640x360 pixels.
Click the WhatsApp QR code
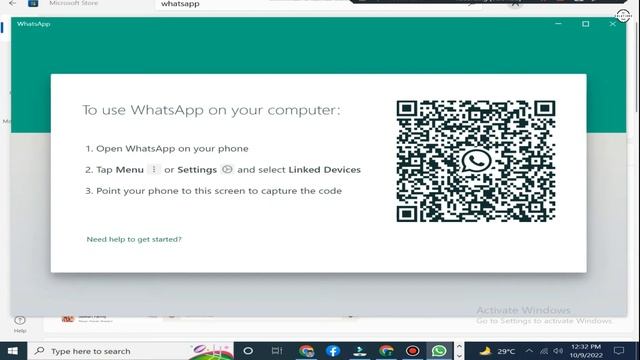point(476,161)
